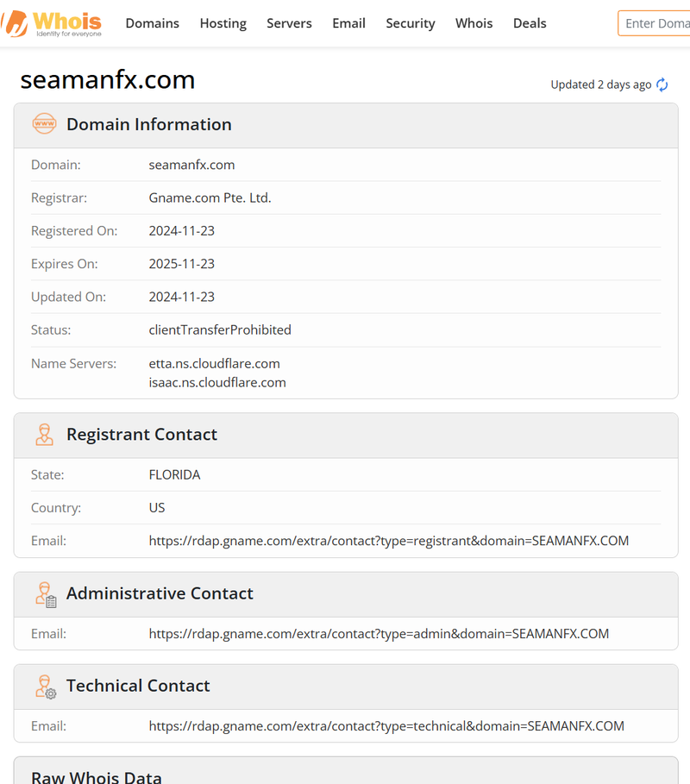Image resolution: width=690 pixels, height=784 pixels.
Task: Open the registrant rdap contact URL
Action: (x=389, y=541)
